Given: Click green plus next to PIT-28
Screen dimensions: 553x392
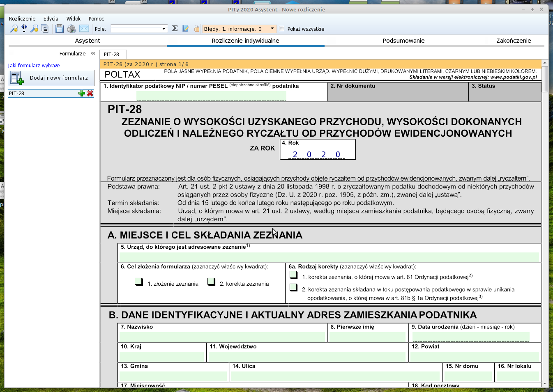Looking at the screenshot, I should [x=82, y=94].
